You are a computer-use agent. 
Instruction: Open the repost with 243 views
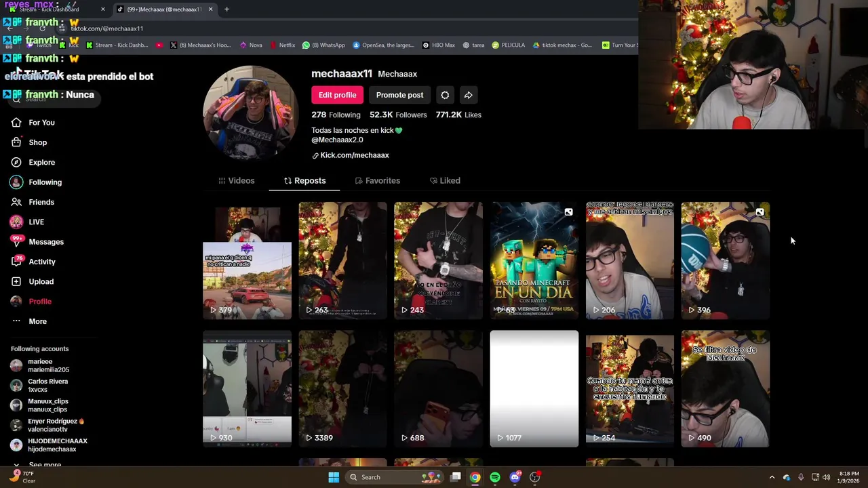438,260
